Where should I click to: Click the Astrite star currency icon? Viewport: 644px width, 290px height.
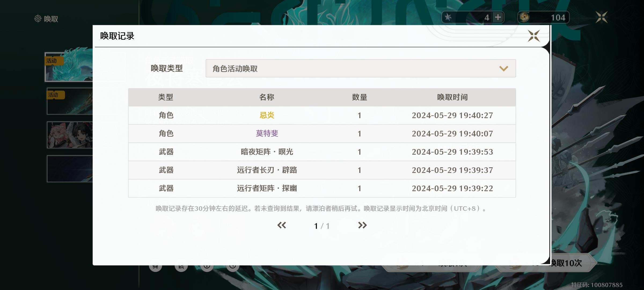pyautogui.click(x=448, y=17)
